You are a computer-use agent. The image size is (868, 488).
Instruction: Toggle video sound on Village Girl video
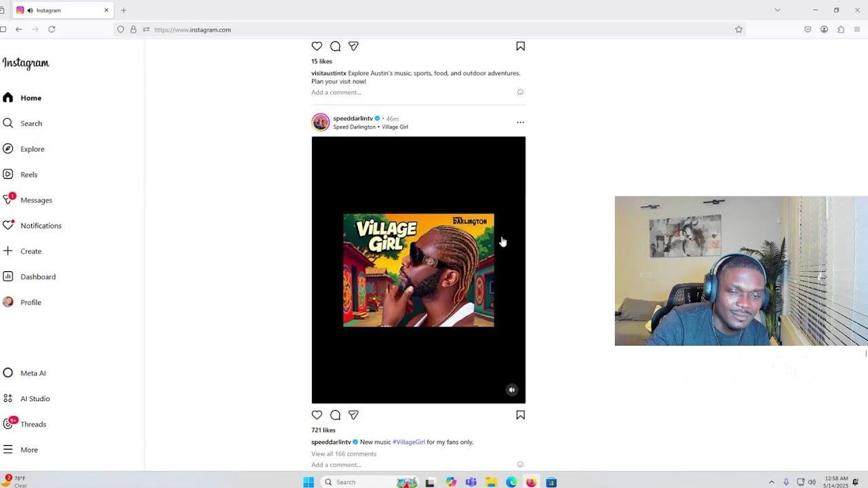pyautogui.click(x=512, y=390)
